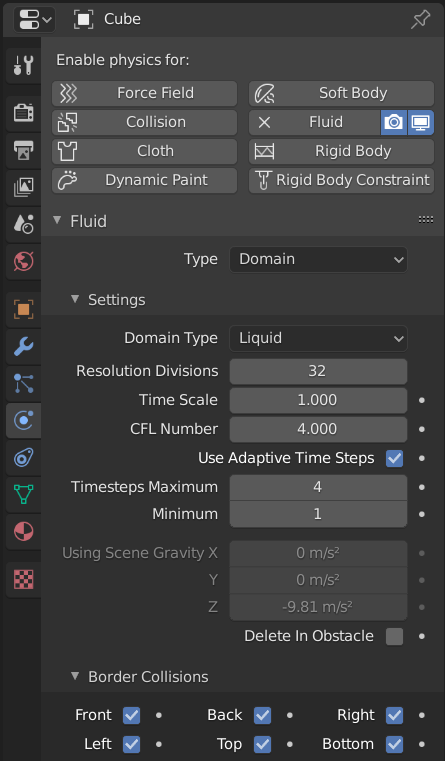This screenshot has height=761, width=445.
Task: Collapse the Fluid panel
Action: pos(57,221)
